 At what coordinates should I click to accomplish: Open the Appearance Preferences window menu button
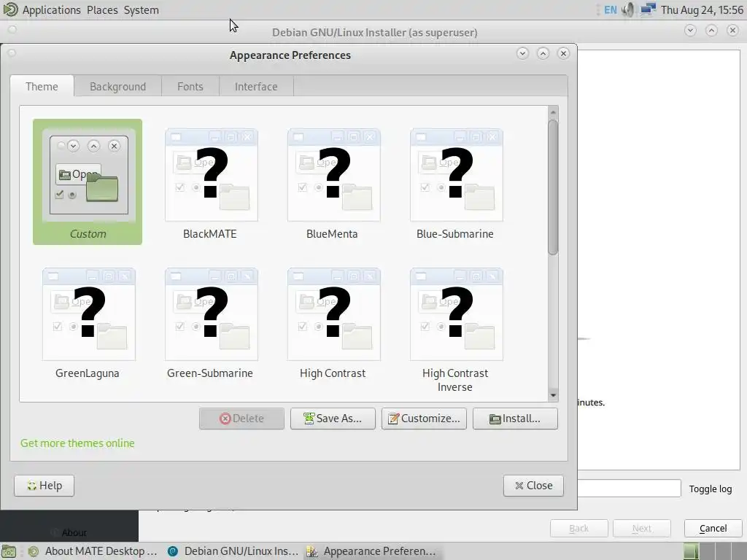point(12,52)
